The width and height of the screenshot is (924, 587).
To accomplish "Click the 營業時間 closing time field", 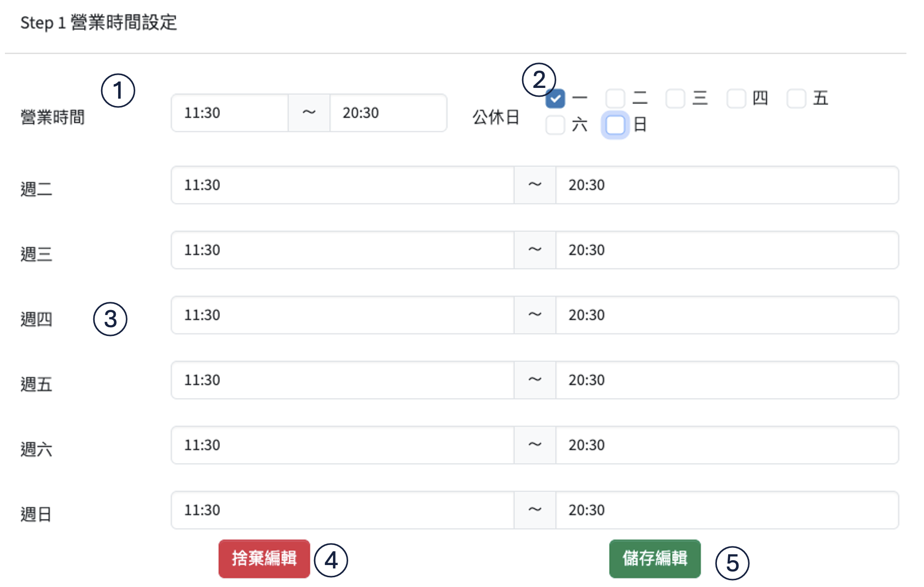I will [x=388, y=113].
